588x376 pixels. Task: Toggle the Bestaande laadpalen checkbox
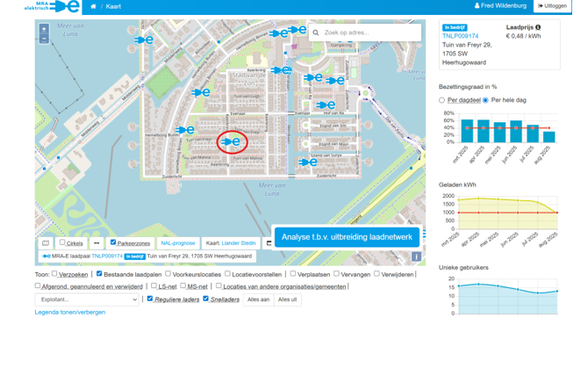99,274
